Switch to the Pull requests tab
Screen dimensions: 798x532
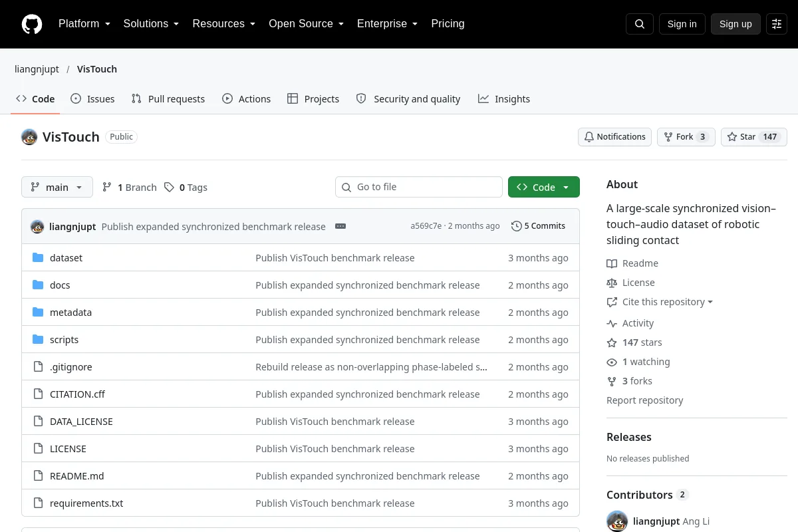(x=168, y=99)
